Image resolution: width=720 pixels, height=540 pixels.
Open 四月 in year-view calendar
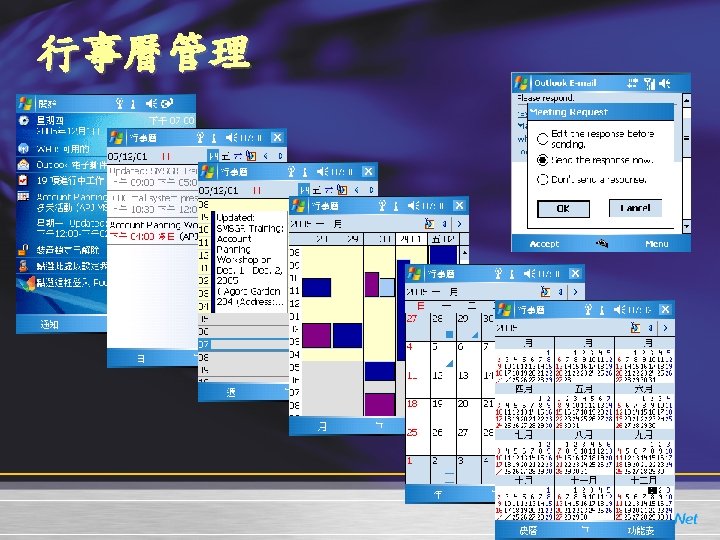click(524, 389)
